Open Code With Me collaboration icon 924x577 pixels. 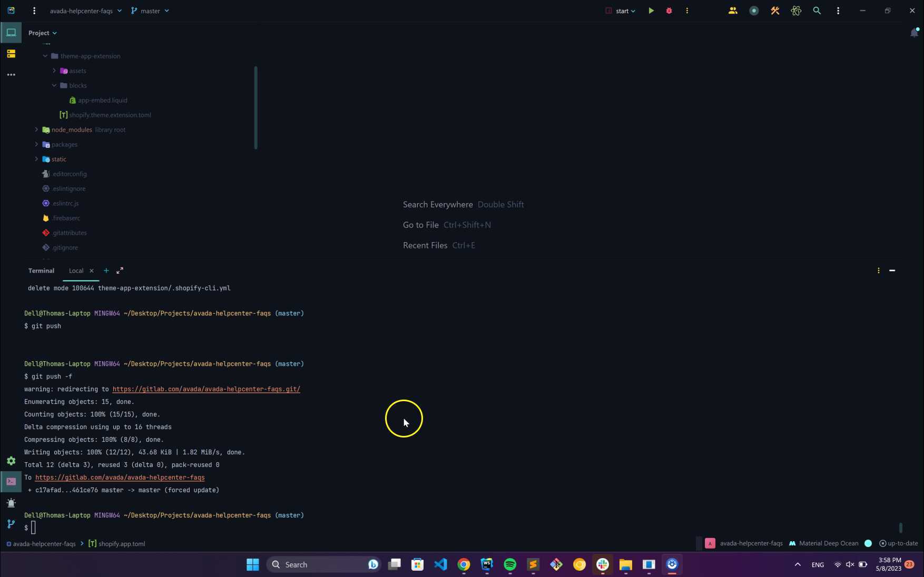click(x=732, y=11)
